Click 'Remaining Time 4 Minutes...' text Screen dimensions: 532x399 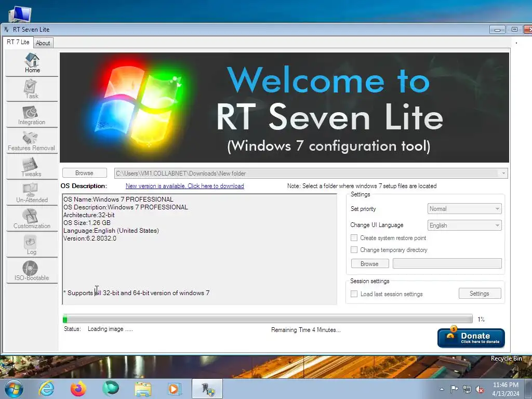(305, 330)
